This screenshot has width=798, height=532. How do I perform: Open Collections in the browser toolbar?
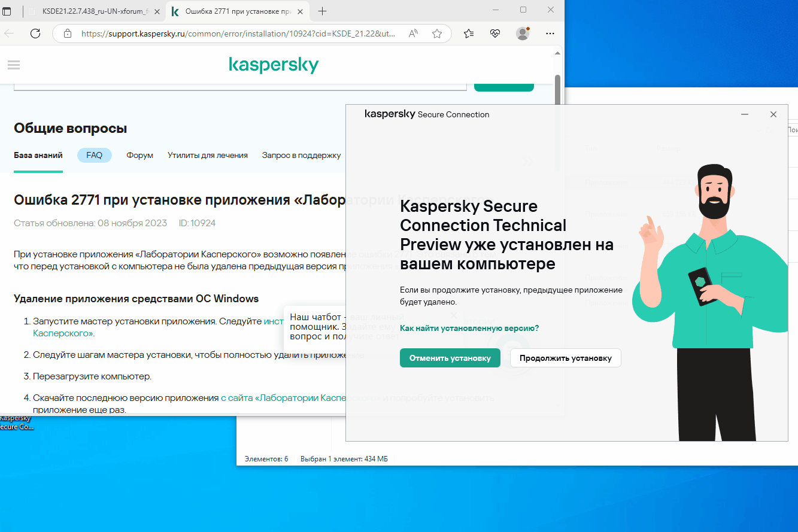click(x=469, y=34)
